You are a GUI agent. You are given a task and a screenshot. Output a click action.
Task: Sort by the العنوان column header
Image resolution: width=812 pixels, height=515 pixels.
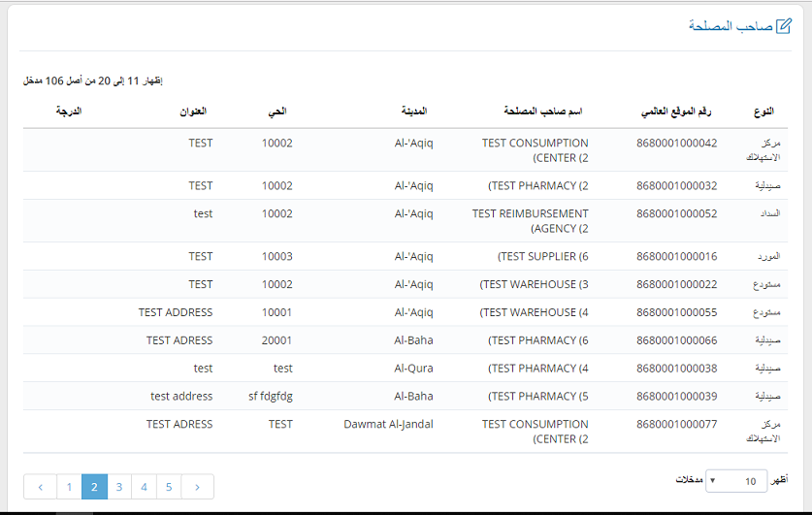point(192,113)
